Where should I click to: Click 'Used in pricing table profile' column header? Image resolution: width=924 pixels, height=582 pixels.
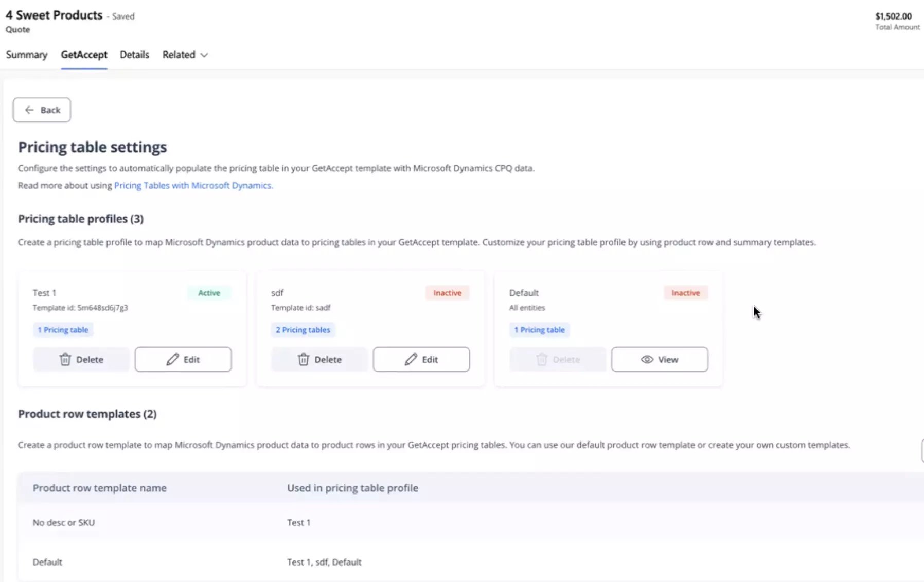(x=352, y=488)
